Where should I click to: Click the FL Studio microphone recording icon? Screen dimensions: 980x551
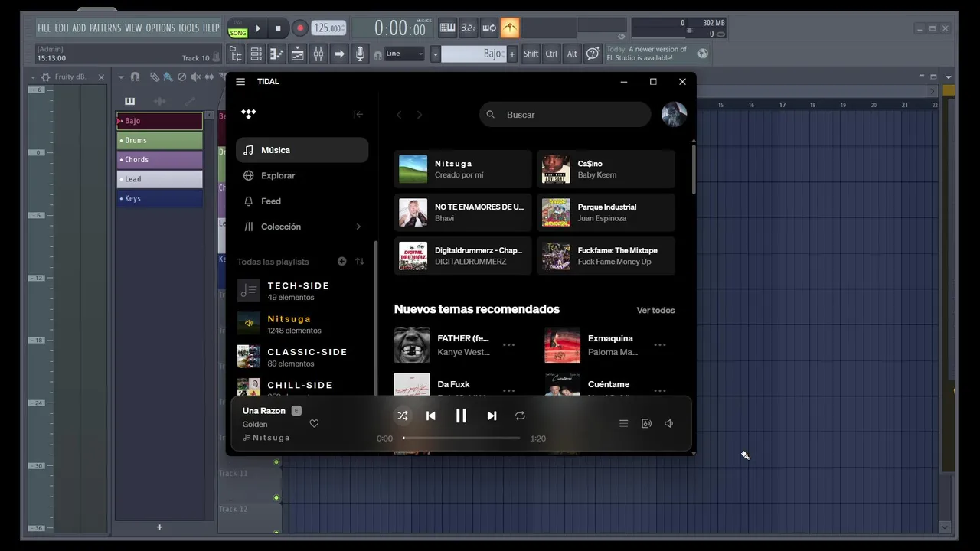pyautogui.click(x=360, y=54)
